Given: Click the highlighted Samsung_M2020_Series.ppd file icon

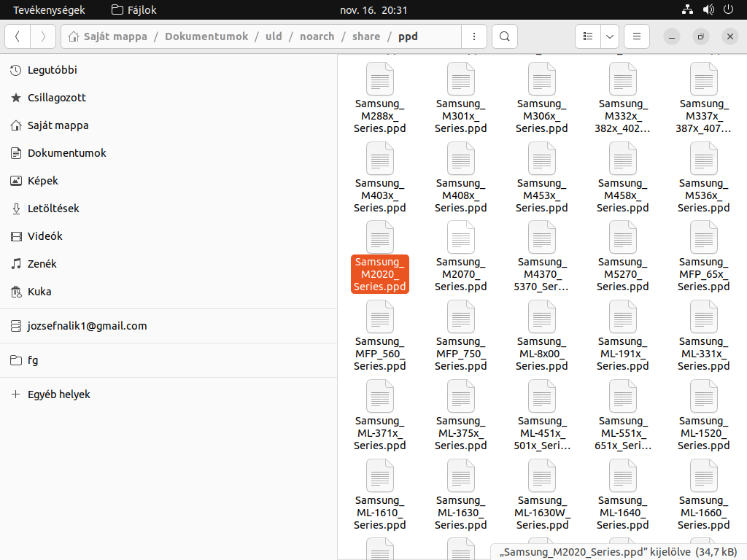Looking at the screenshot, I should coord(379,237).
